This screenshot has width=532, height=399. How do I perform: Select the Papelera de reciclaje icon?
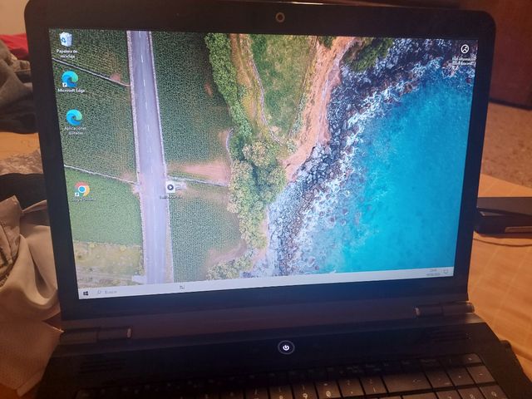(x=66, y=40)
